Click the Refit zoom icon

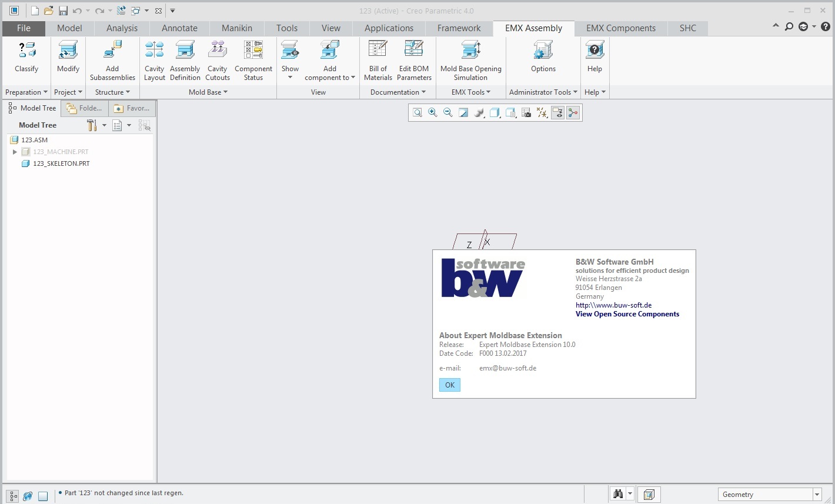click(417, 112)
